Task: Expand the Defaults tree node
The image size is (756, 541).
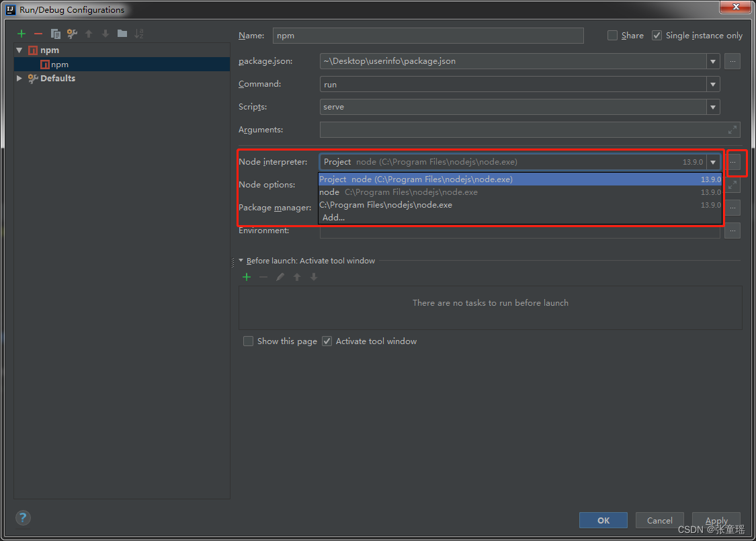Action: pos(19,79)
